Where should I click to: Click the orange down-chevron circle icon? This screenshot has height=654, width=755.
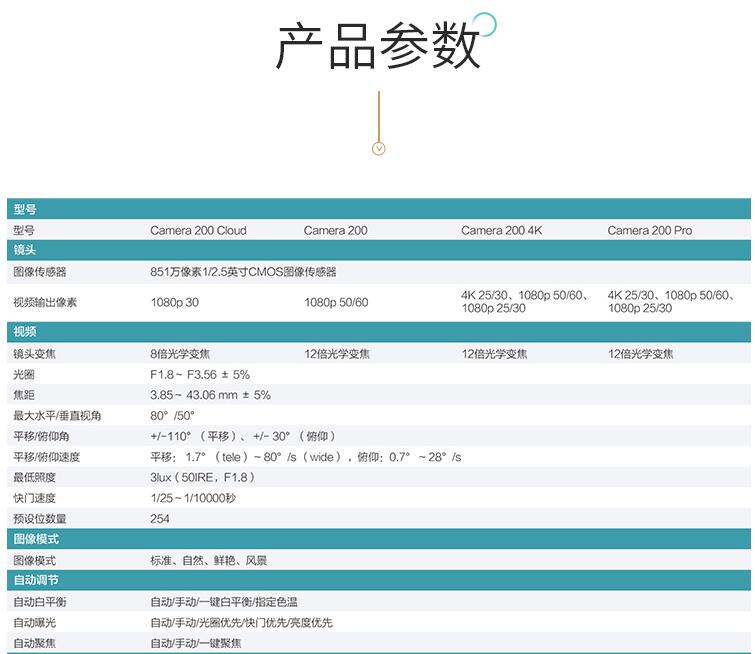tap(378, 149)
